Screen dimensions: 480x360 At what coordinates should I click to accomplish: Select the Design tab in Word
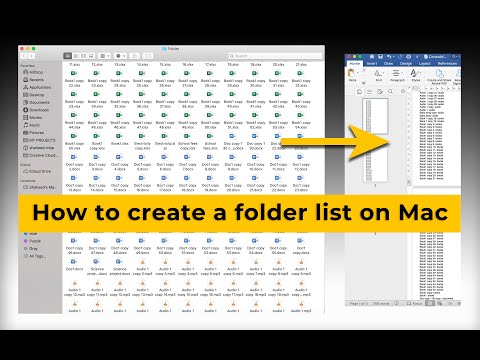(406, 63)
